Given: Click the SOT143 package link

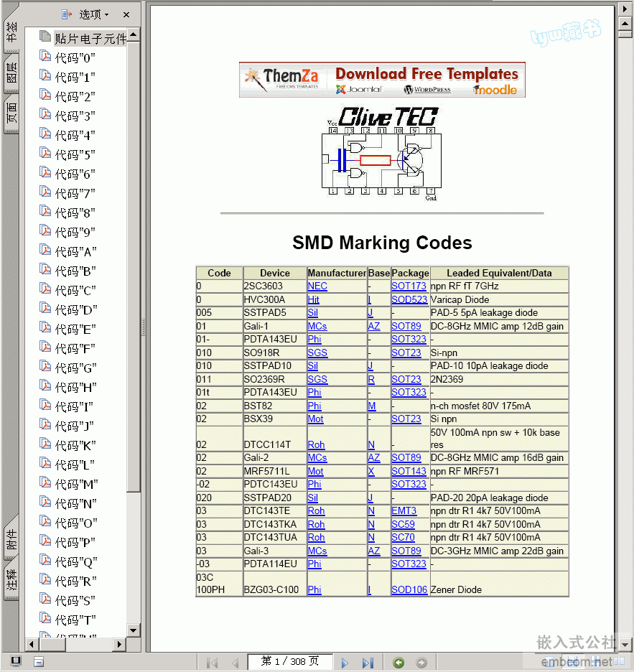Looking at the screenshot, I should point(409,471).
